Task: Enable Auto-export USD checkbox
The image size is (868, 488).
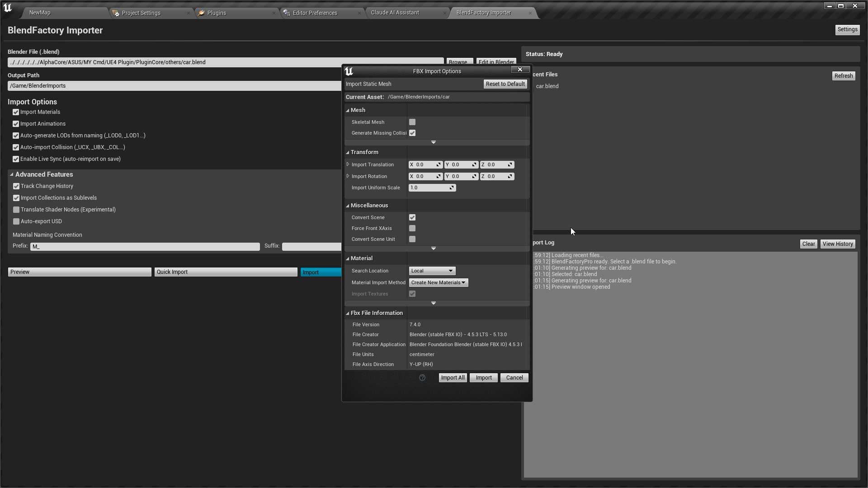Action: (x=16, y=221)
